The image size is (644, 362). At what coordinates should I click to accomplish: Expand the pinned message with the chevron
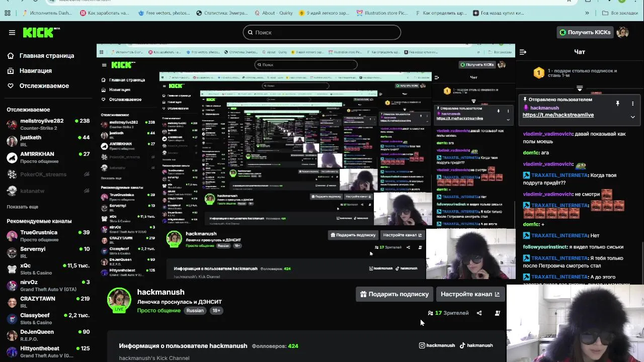coord(632,117)
